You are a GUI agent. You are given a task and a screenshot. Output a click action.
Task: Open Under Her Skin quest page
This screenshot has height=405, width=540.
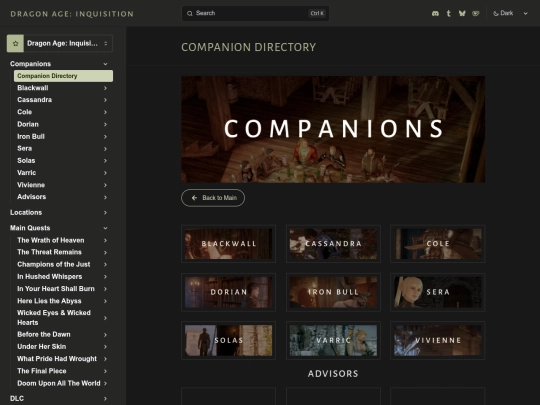pos(63,347)
